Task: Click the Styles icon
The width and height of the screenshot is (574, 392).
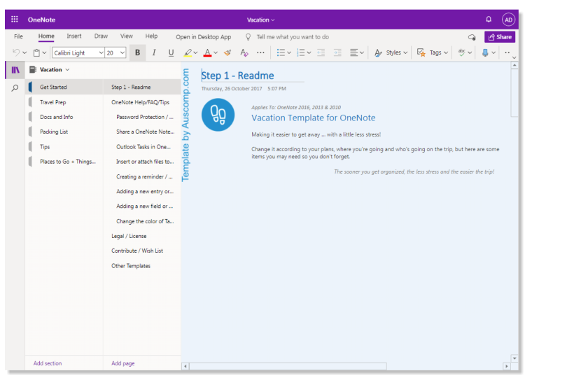Action: coord(378,52)
